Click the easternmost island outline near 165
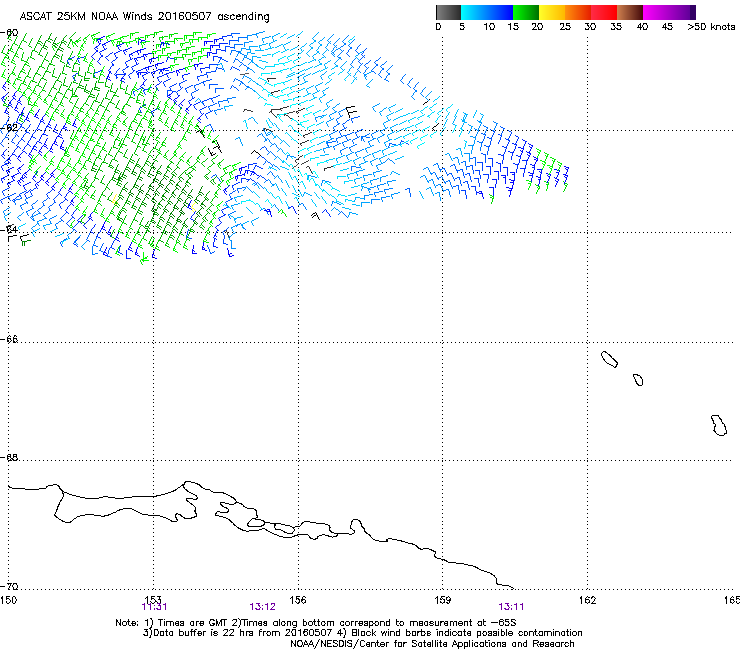Image resolution: width=740 pixels, height=650 pixels. click(719, 425)
